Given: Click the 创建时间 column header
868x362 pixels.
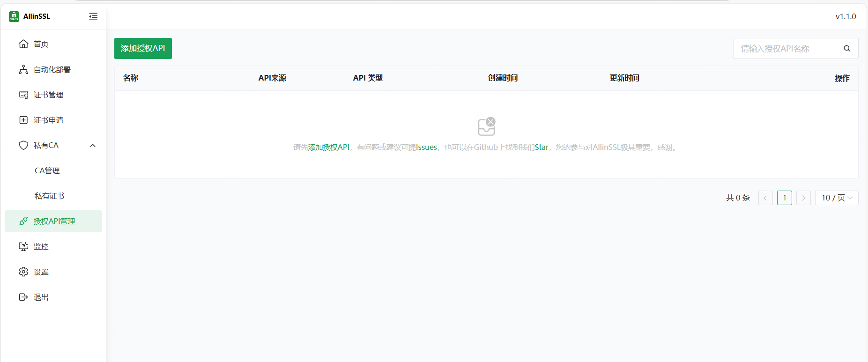Looking at the screenshot, I should coord(503,78).
